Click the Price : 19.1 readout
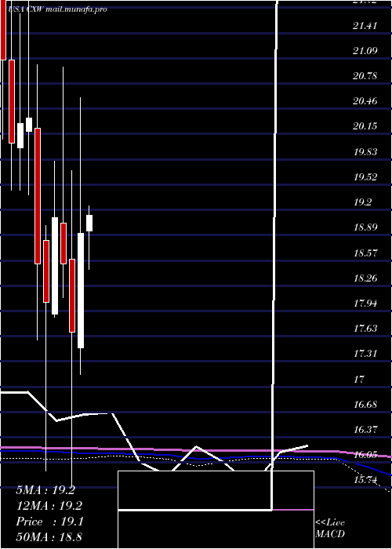The image size is (392, 549). point(49,522)
